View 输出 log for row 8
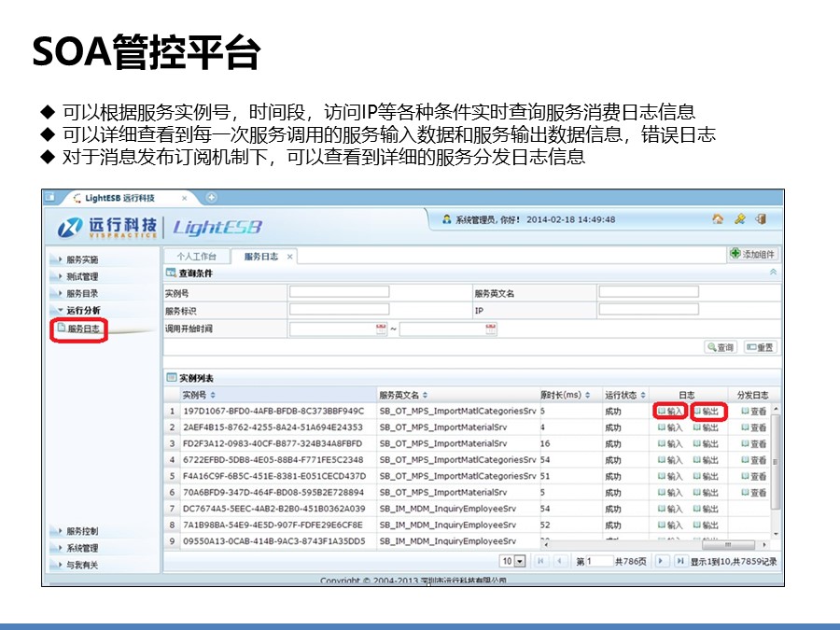Screen dimensions: 840x630 tap(707, 525)
